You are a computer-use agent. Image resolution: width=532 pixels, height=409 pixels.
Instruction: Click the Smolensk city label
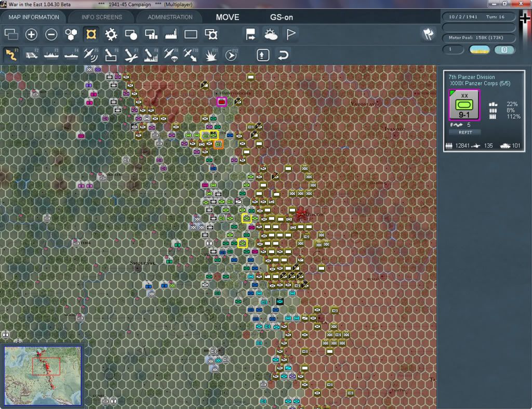142,263
